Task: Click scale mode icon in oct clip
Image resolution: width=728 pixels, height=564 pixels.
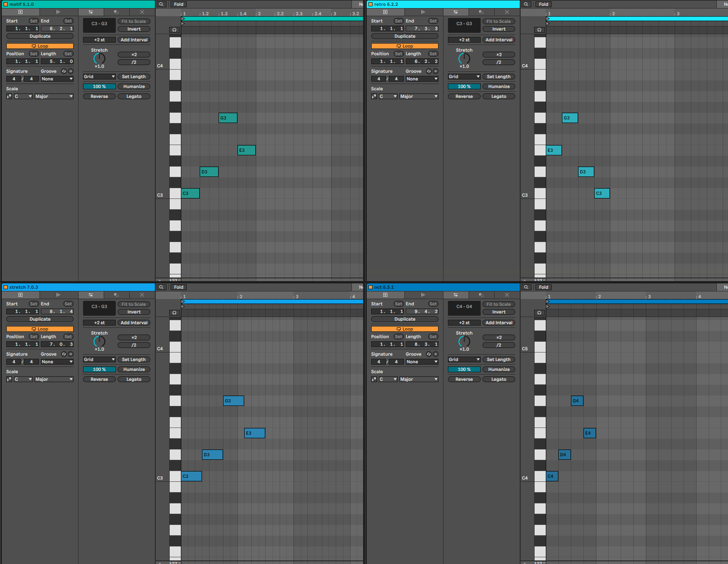Action: 374,379
